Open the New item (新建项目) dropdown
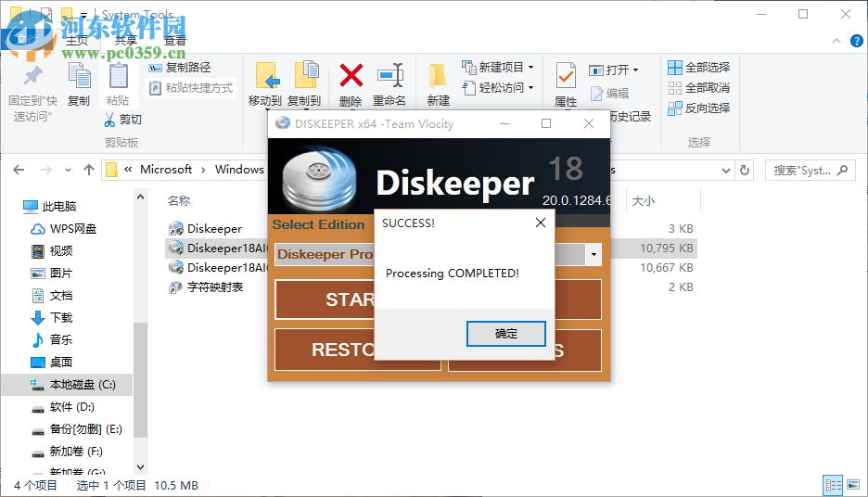This screenshot has height=497, width=868. coord(498,68)
